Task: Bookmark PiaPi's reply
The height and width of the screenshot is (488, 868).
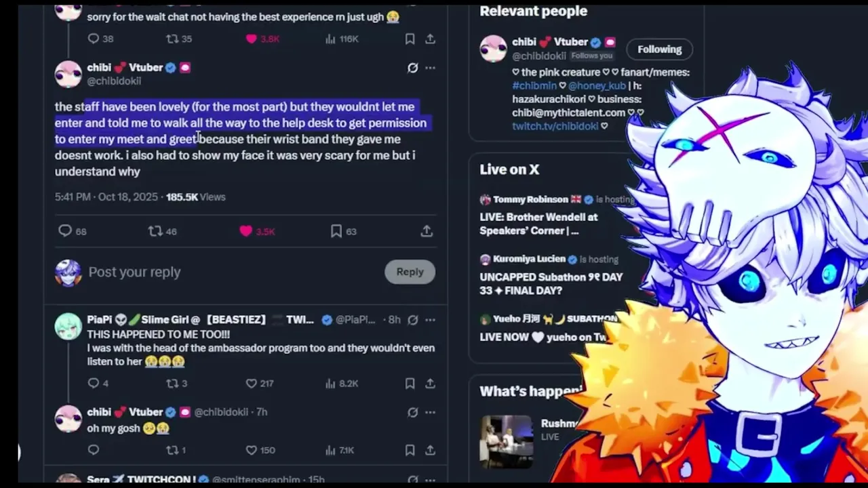Action: coord(410,384)
